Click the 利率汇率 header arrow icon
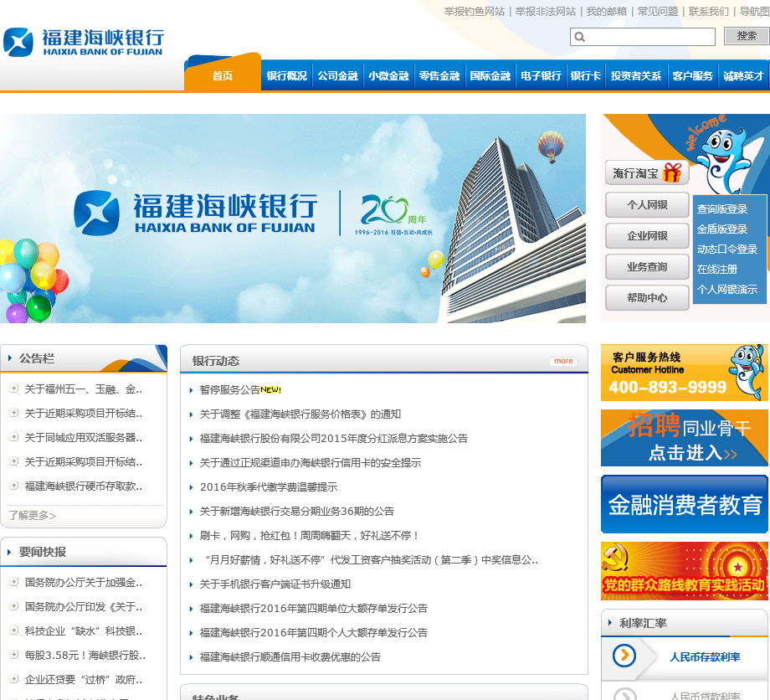This screenshot has height=700, width=770. click(610, 622)
